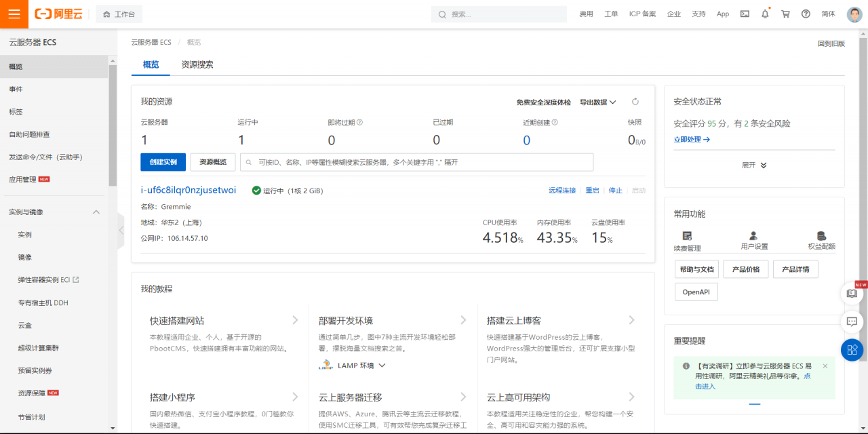Collapse the Instances & Images (实例与镜像) sidebar group
Screen dimensions: 868x434
96,212
